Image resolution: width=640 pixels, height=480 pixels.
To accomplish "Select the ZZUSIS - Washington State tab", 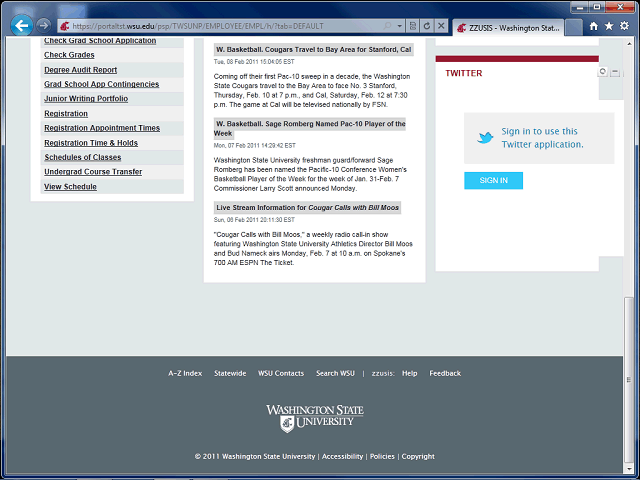I will (x=508, y=28).
